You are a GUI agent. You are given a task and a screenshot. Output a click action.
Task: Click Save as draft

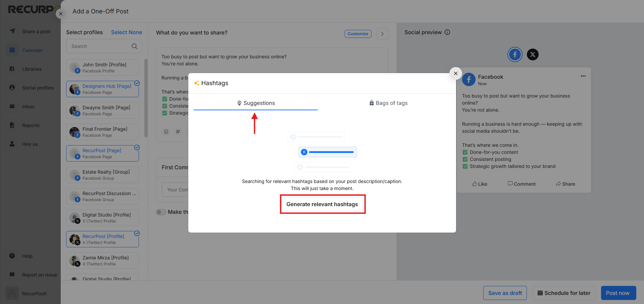click(505, 293)
